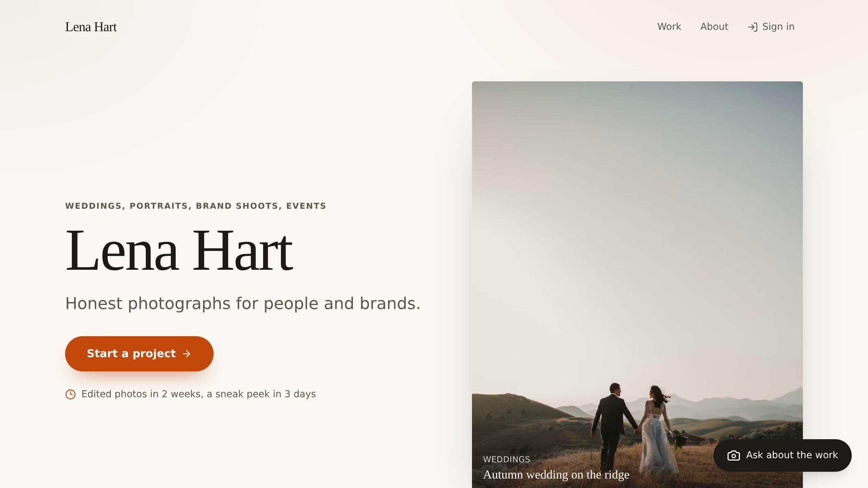The height and width of the screenshot is (488, 868).
Task: Click the Sign in text link
Action: pos(778,27)
